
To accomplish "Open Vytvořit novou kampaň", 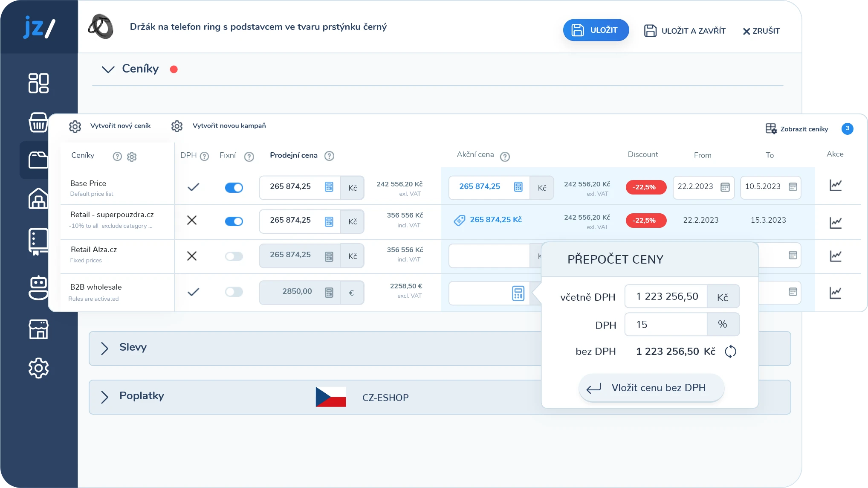I will click(x=229, y=126).
